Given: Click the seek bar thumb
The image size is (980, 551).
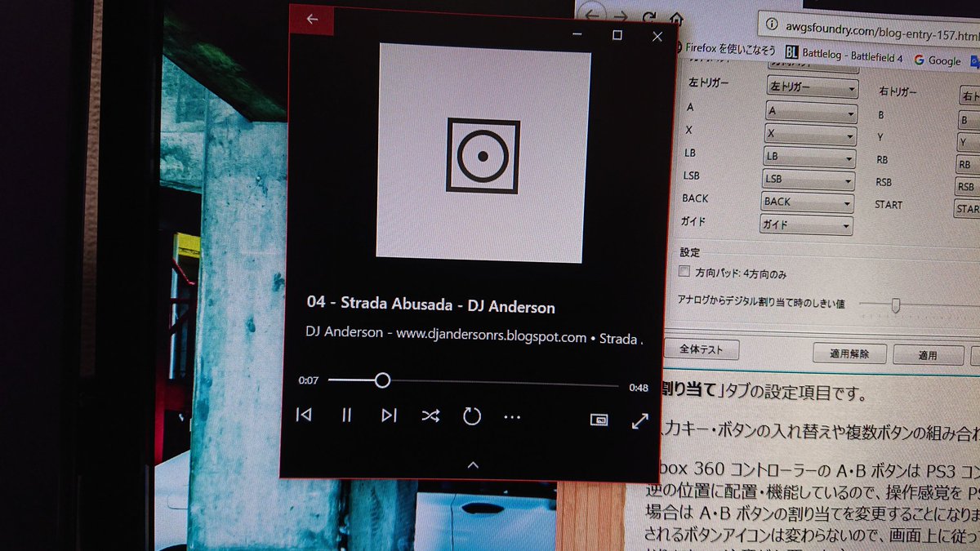Looking at the screenshot, I should pyautogui.click(x=381, y=380).
